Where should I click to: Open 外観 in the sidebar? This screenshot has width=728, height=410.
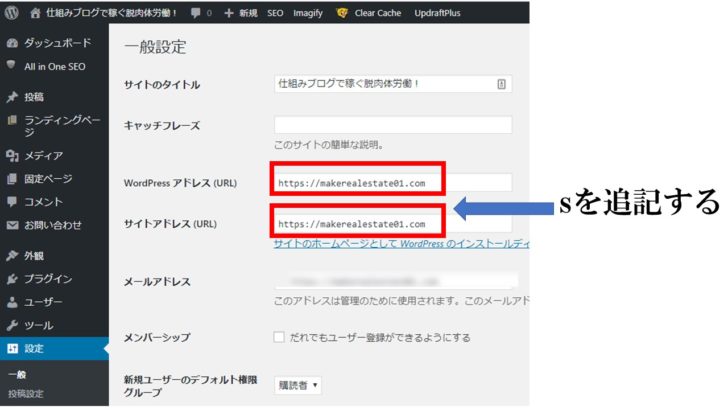34,256
